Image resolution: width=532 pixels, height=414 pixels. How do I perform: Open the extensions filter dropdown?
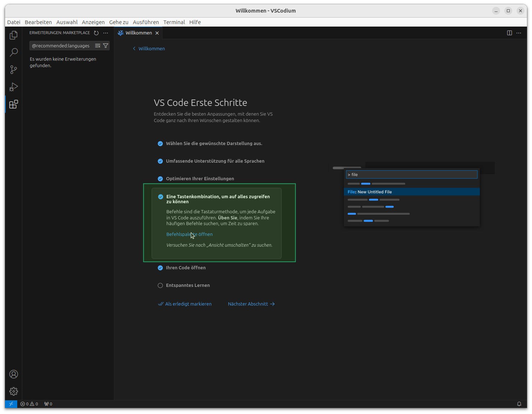[x=106, y=46]
